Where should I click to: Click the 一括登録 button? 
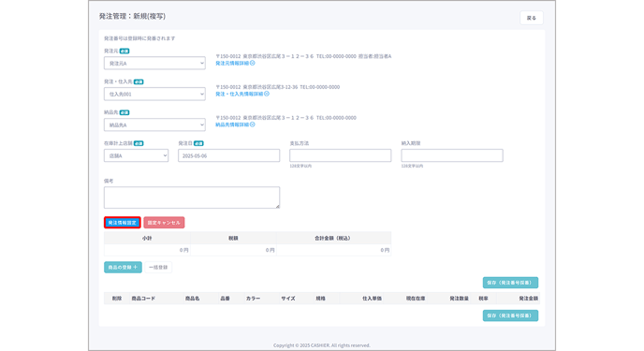(158, 268)
